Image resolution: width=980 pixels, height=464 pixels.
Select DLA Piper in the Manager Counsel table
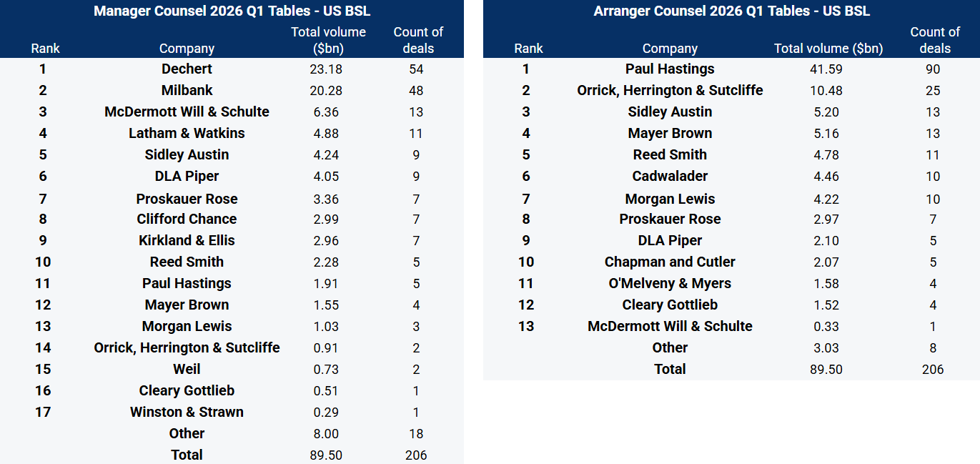(x=187, y=177)
